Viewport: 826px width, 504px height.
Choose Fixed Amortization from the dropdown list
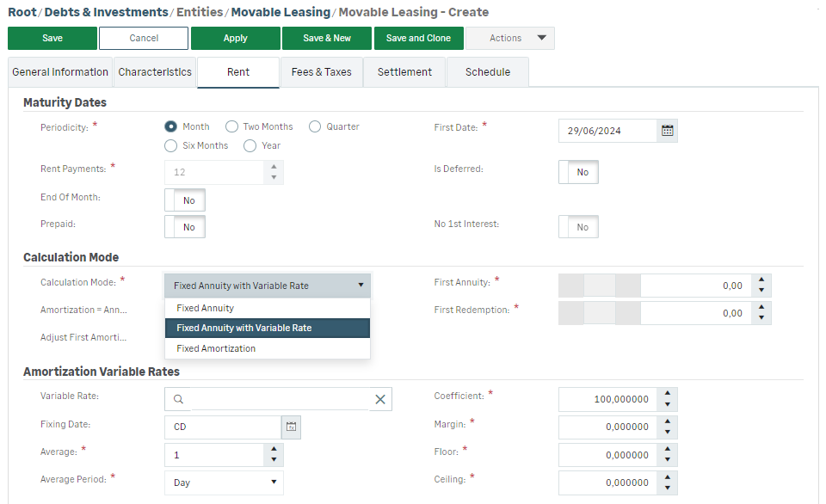click(216, 348)
